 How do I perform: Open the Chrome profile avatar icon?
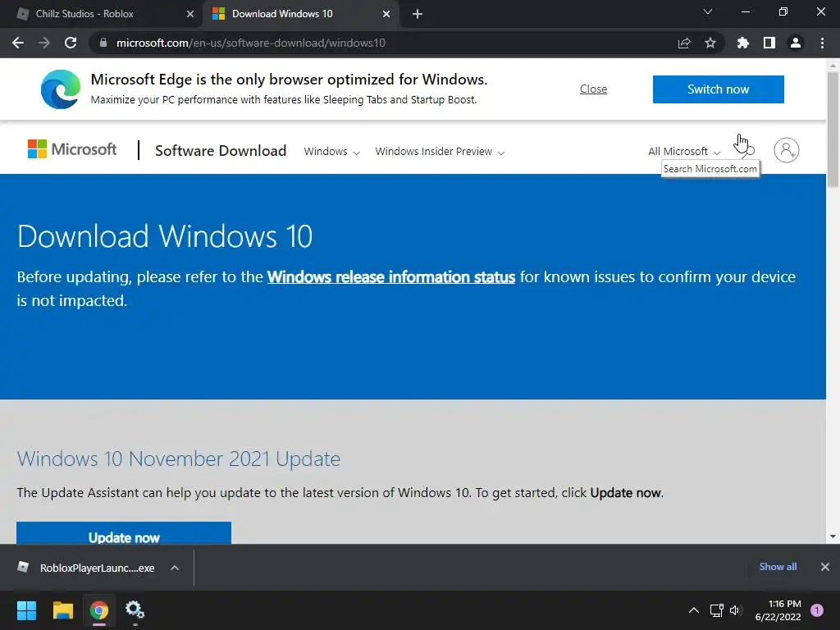tap(796, 43)
